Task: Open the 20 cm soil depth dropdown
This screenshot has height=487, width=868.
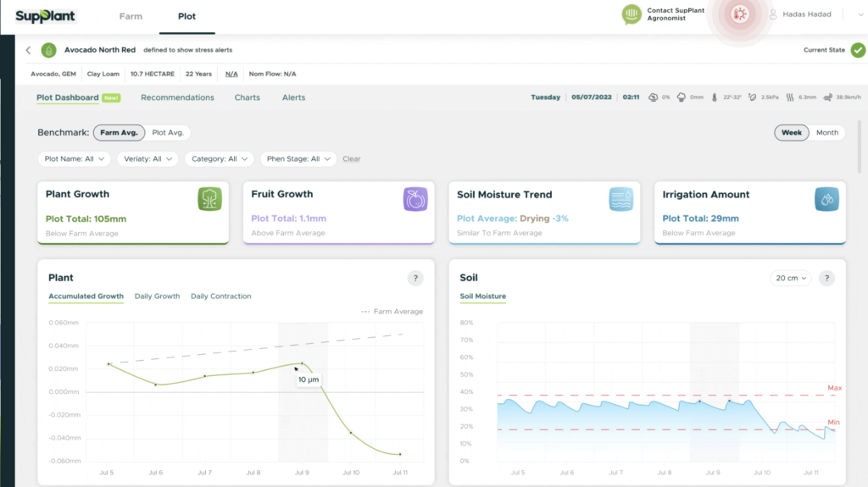Action: 790,278
